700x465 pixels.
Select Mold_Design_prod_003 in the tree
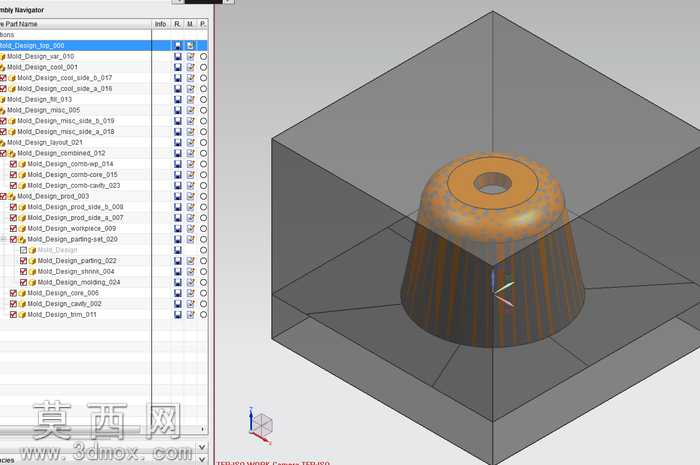coord(53,196)
